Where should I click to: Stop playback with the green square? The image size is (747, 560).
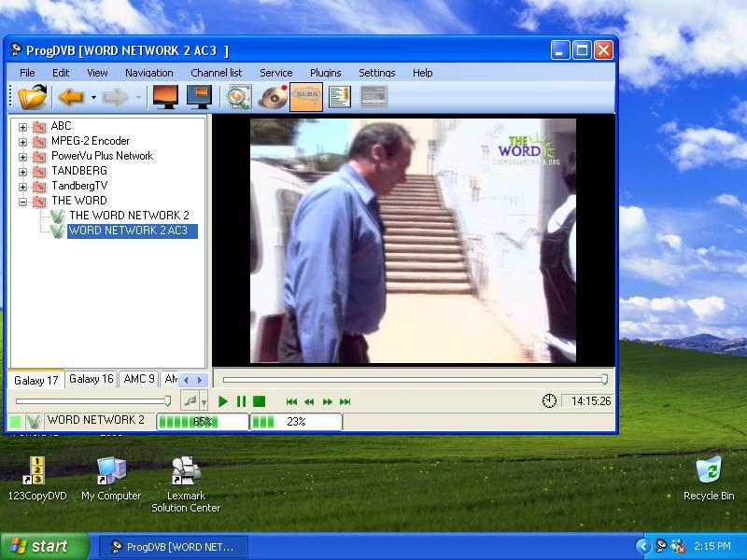pos(260,401)
